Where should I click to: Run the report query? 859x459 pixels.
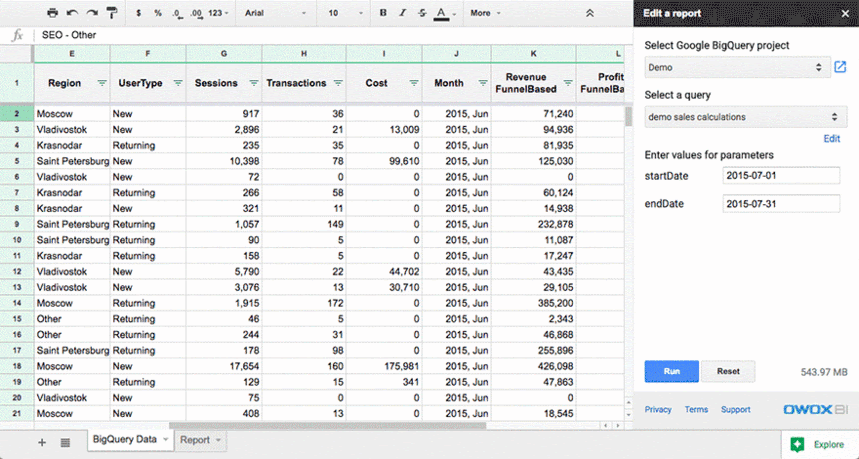672,371
